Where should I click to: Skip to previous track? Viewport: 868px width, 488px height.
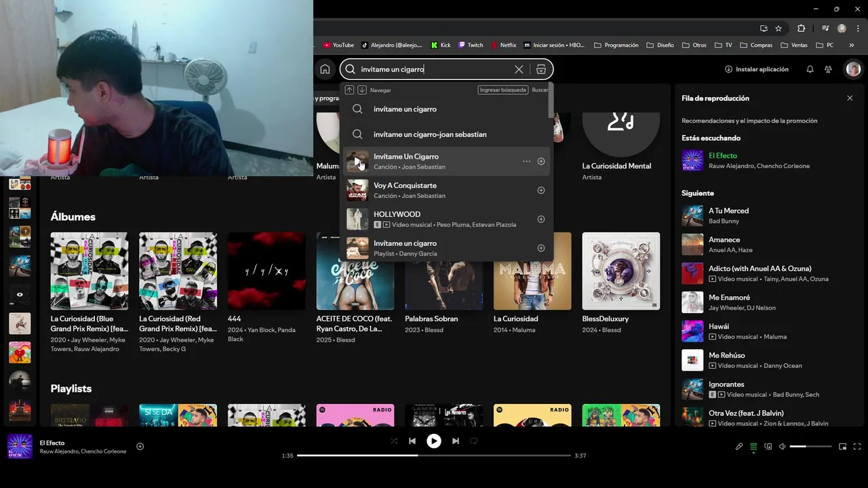(x=412, y=441)
